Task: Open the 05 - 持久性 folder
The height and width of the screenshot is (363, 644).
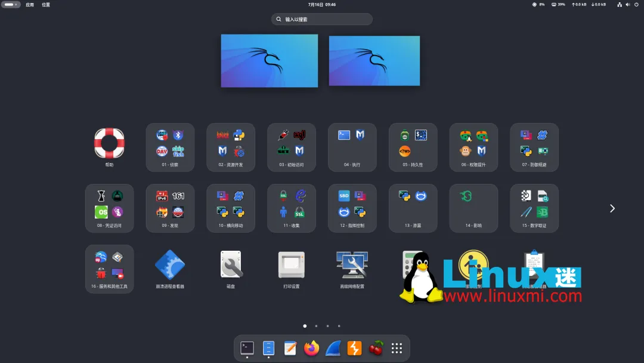Action: click(x=413, y=147)
